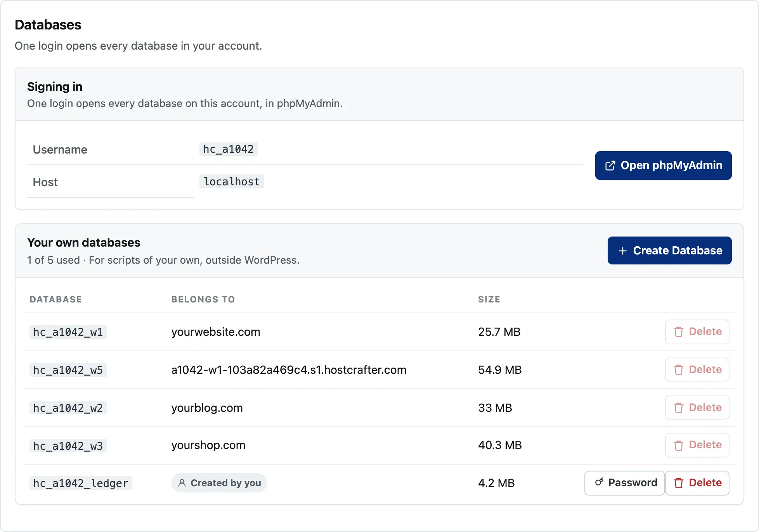Click database name hc_a1042_w2
The image size is (759, 532).
(68, 408)
